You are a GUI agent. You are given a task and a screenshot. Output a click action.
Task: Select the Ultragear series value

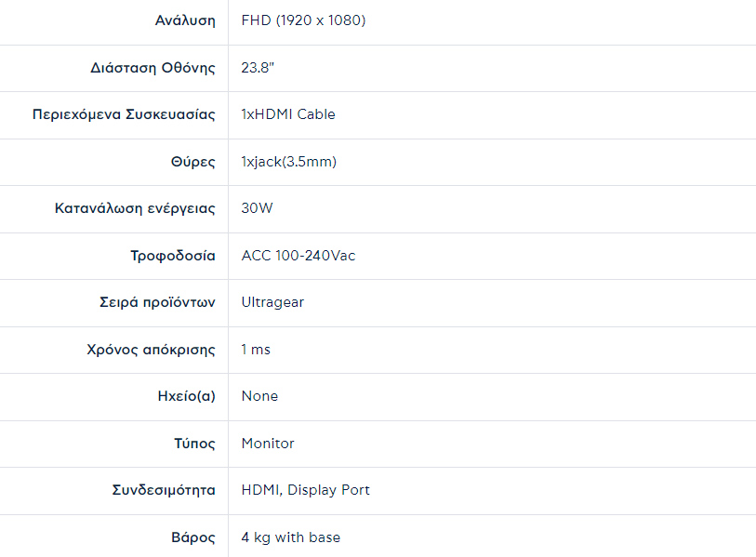tap(272, 302)
